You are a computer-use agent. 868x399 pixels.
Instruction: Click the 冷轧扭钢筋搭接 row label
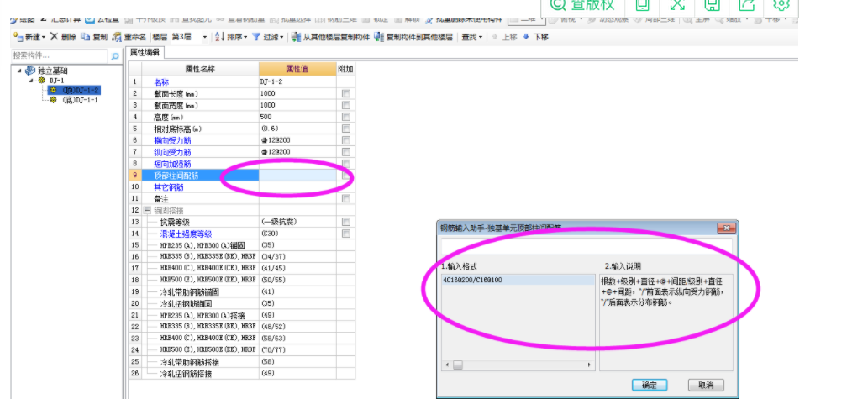coord(186,374)
